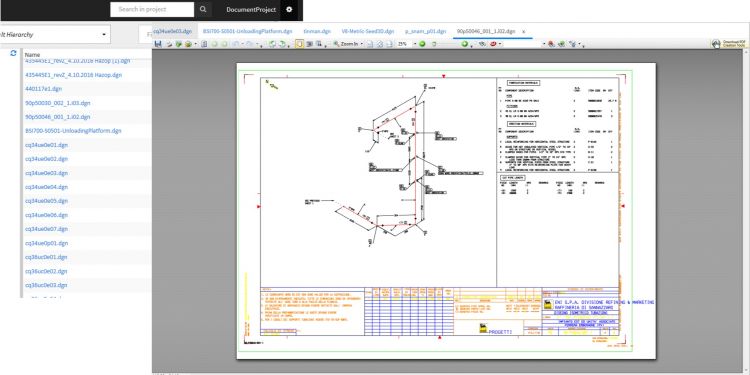Open 440117e1.dgn in file list
Viewport: 750px width, 375px height.
click(x=44, y=89)
